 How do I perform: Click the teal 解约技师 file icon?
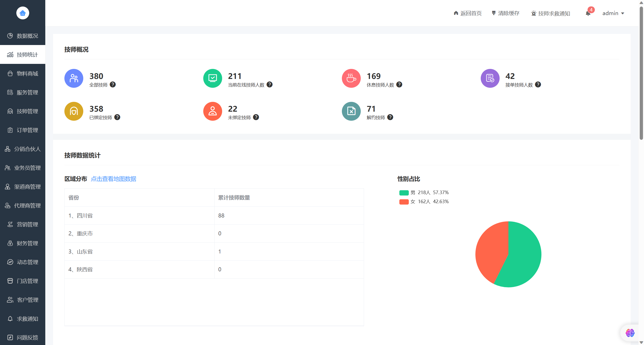pyautogui.click(x=351, y=111)
